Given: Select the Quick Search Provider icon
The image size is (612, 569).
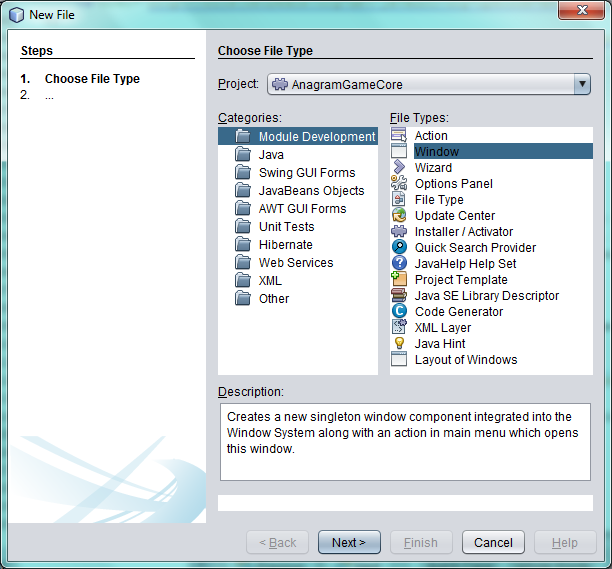Looking at the screenshot, I should (x=399, y=248).
